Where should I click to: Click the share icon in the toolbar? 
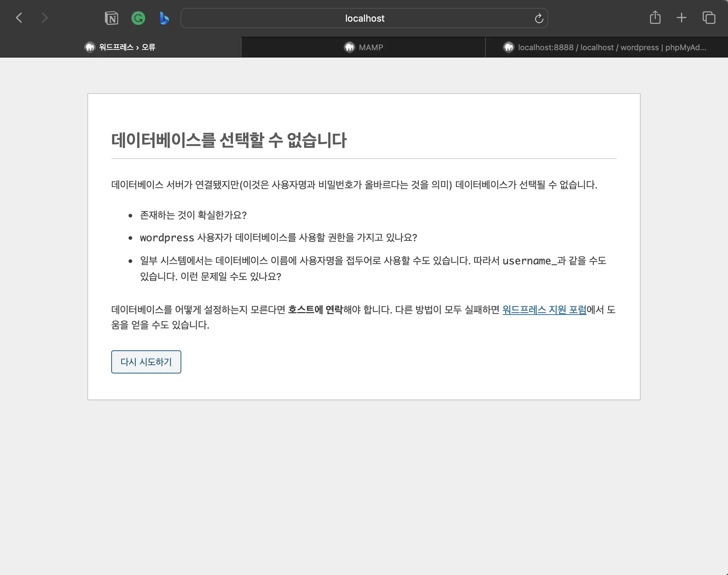tap(655, 17)
